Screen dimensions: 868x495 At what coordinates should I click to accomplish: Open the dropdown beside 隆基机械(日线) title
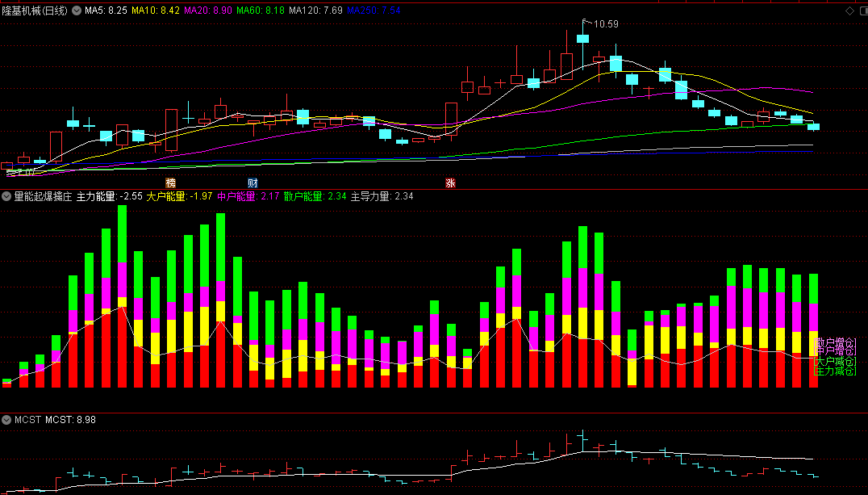[x=77, y=10]
